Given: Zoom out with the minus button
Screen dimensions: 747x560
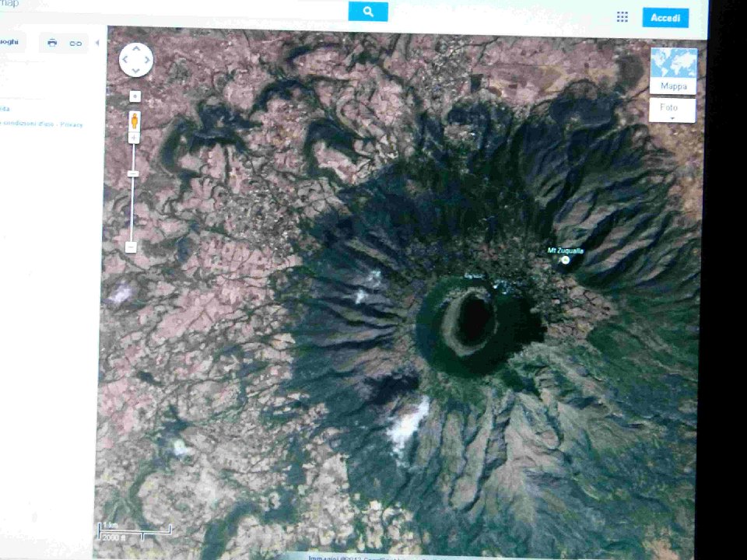Looking at the screenshot, I should click(131, 247).
